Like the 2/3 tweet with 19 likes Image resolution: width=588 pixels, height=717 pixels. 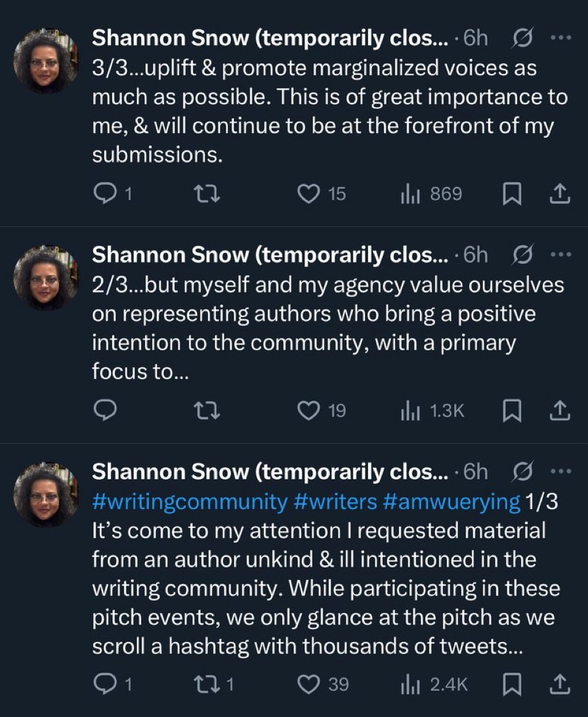click(308, 411)
